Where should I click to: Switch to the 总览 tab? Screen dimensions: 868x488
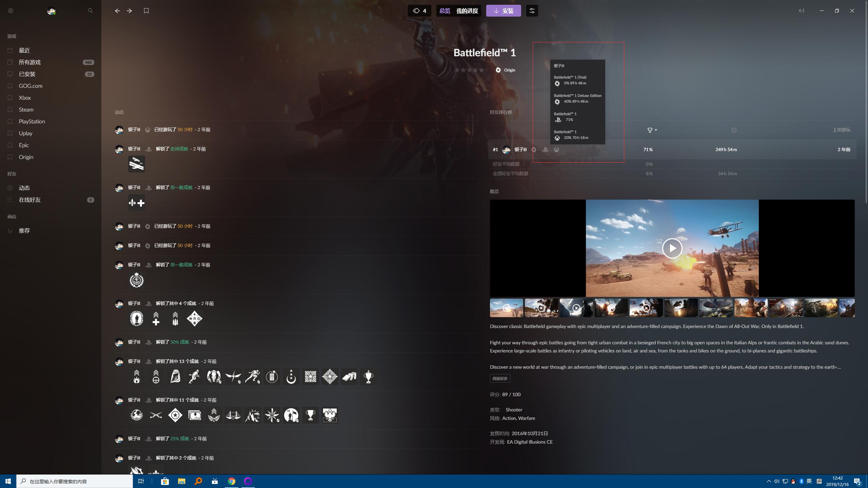(x=445, y=11)
